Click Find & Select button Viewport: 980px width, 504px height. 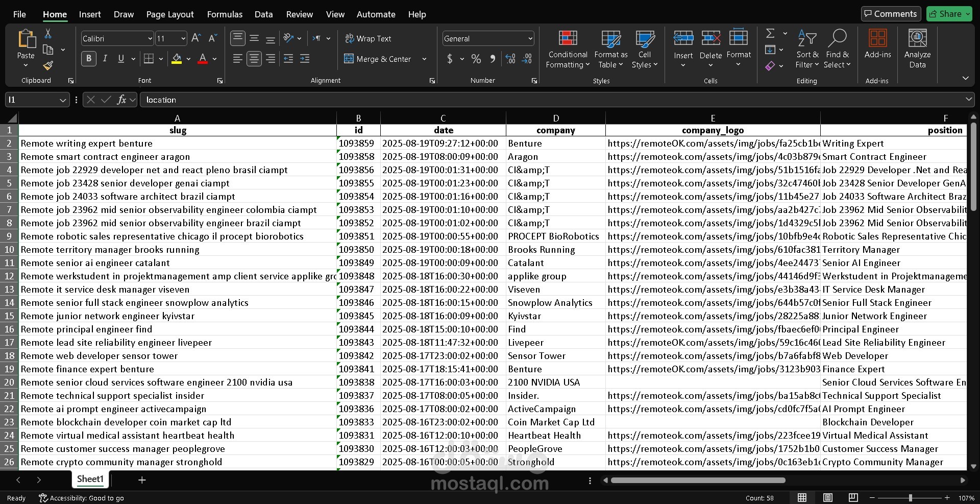[837, 49]
